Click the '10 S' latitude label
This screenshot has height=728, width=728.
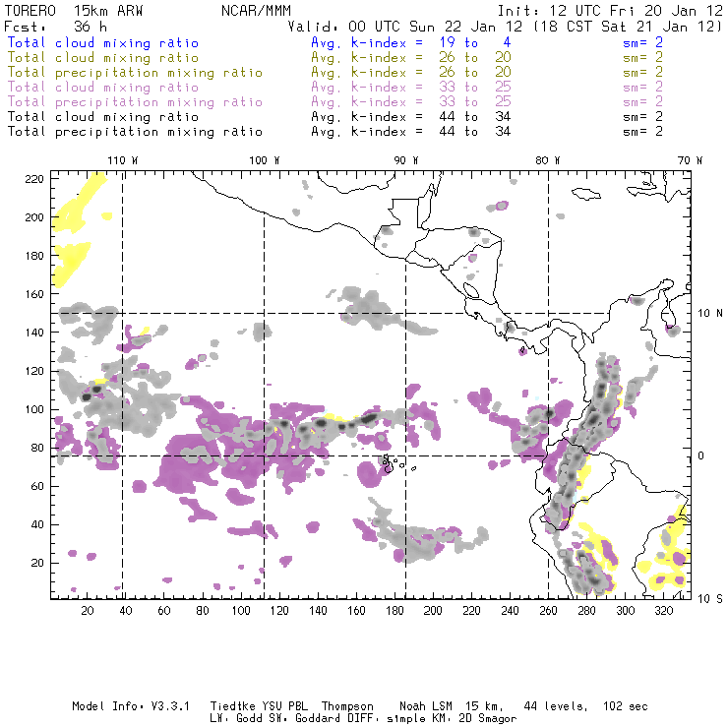710,599
